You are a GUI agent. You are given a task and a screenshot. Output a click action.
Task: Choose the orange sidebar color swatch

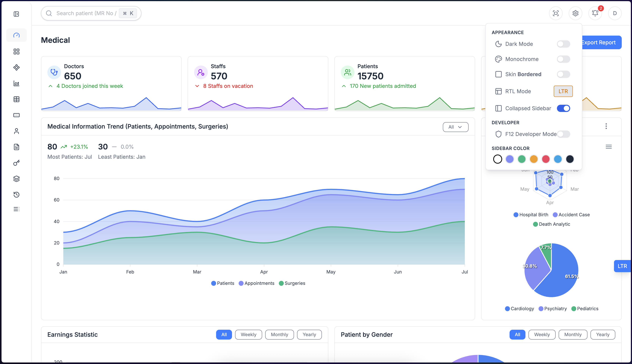[534, 159]
